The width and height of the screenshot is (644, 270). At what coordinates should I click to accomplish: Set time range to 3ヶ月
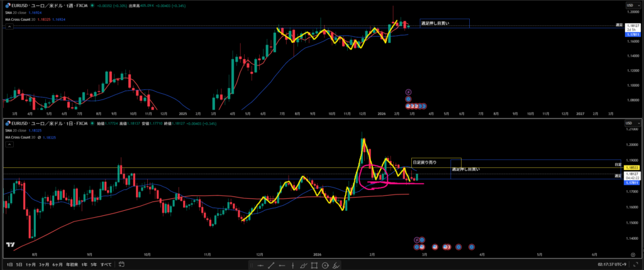[x=44, y=265]
